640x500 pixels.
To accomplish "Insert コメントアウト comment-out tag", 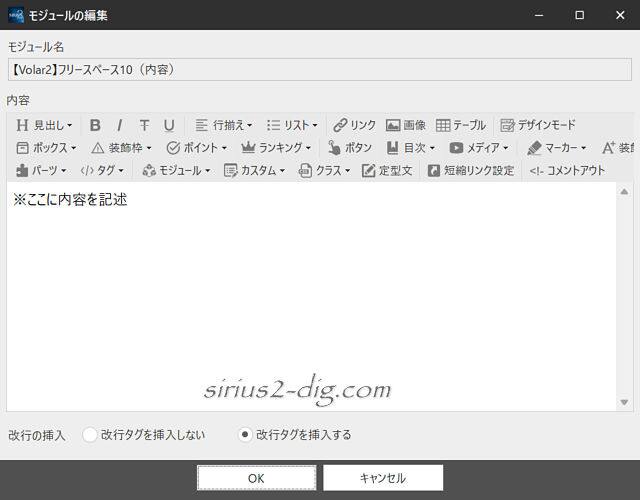I will [x=567, y=171].
